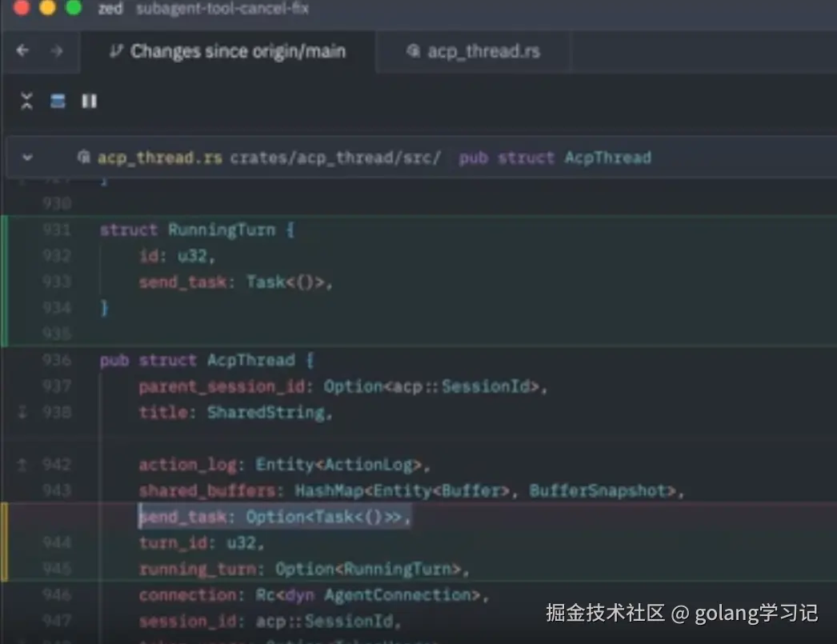Click the yellow window minimize button
837x644 pixels.
point(47,7)
